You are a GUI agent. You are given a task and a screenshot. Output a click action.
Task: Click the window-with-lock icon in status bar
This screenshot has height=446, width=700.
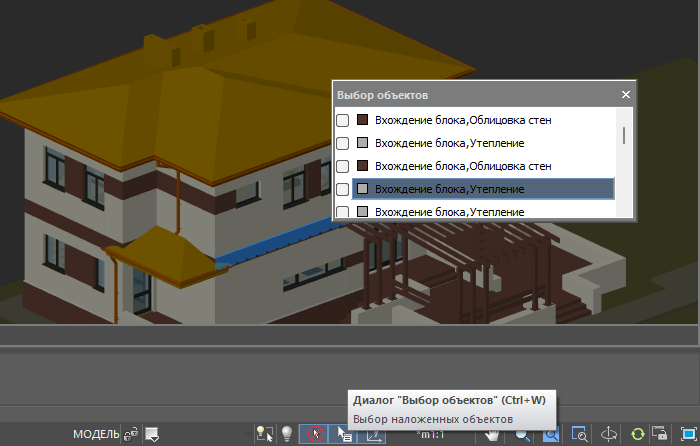click(659, 433)
